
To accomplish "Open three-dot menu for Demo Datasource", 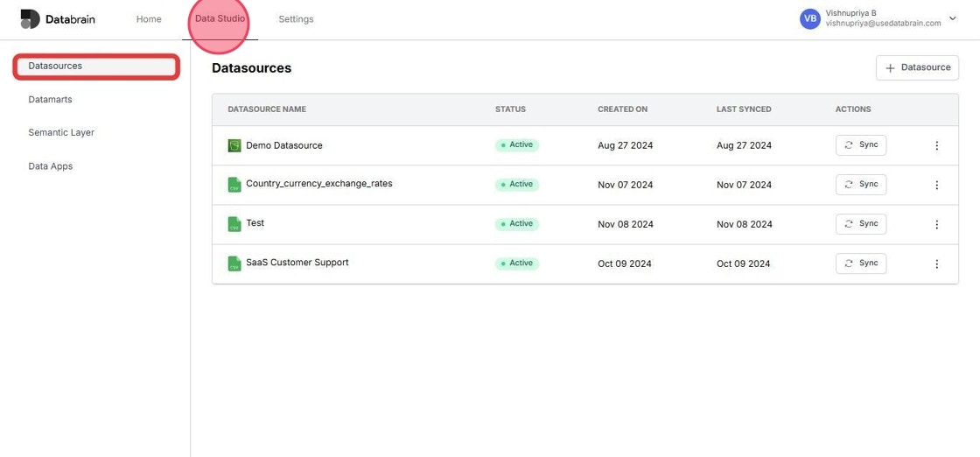I will (x=936, y=145).
